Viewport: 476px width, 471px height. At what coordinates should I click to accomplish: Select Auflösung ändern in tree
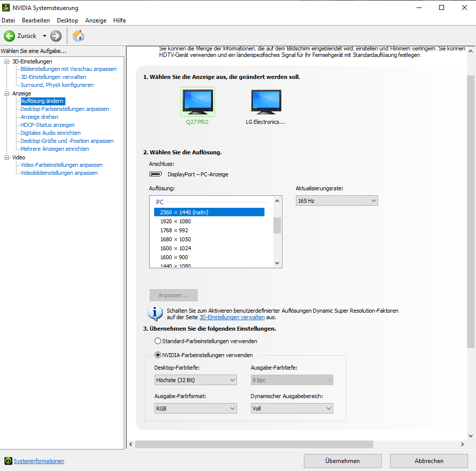[42, 101]
